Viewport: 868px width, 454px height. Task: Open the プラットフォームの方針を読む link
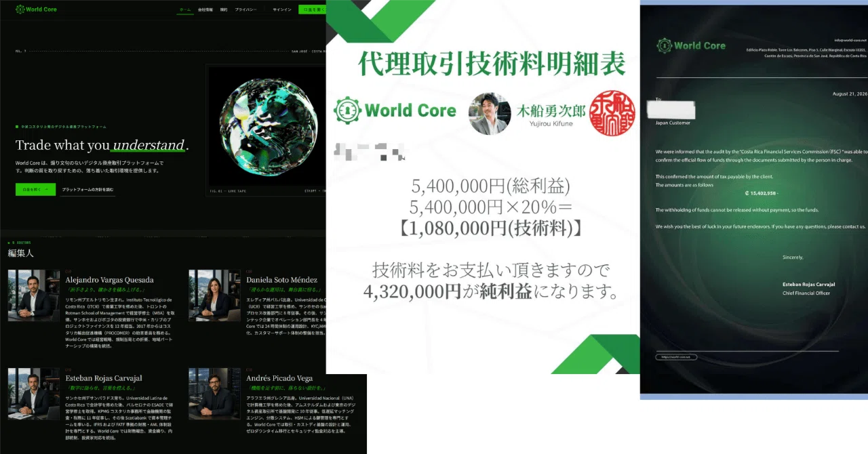point(87,190)
